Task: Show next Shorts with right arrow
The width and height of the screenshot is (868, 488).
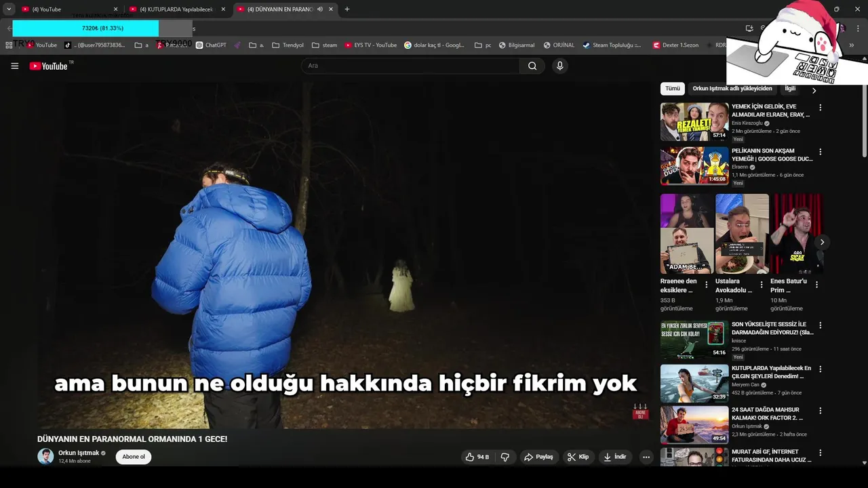Action: pyautogui.click(x=822, y=242)
